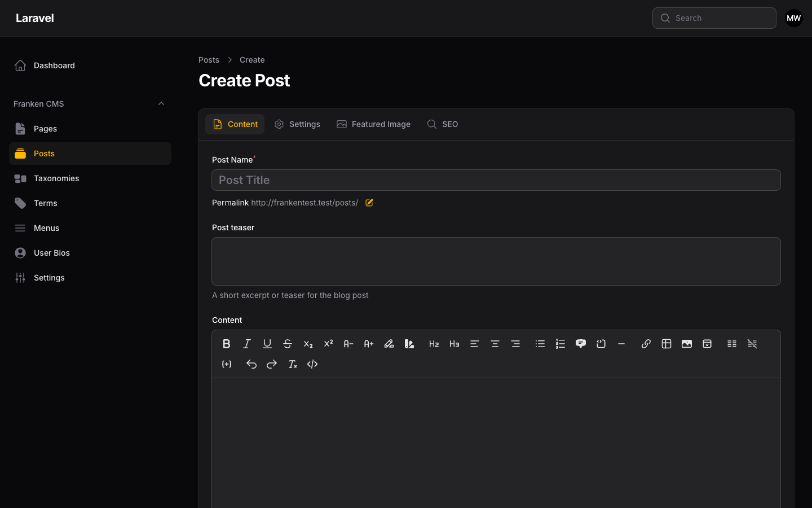This screenshot has height=508, width=812.
Task: Clear text formatting with Tx icon
Action: [292, 364]
